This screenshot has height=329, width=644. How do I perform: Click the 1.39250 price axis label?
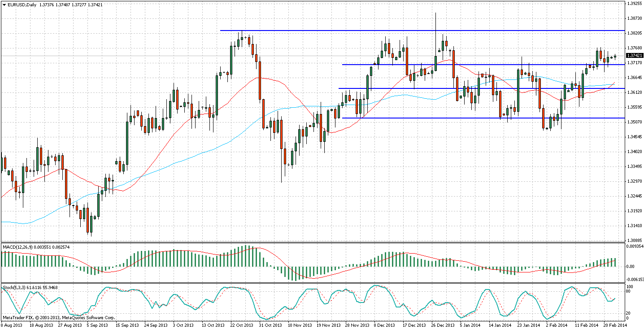pos(634,3)
